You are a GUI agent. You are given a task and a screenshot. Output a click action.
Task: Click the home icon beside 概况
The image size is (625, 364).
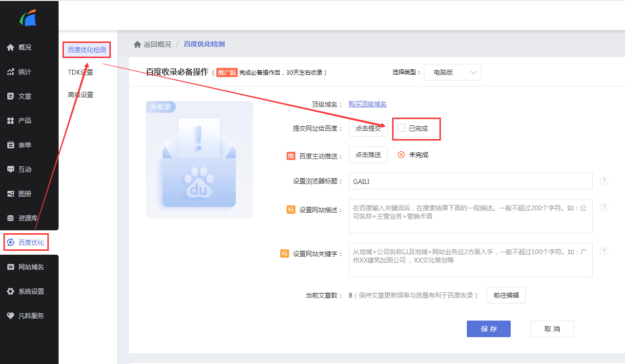(10, 47)
